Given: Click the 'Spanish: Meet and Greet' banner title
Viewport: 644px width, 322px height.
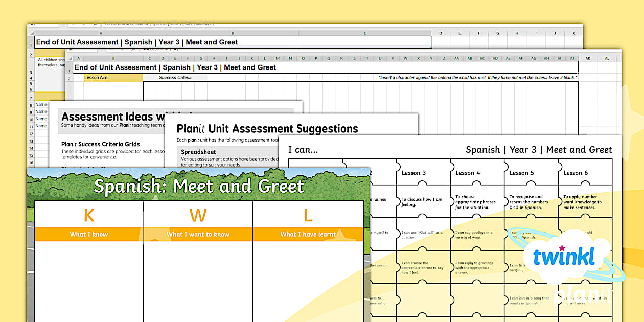Looking at the screenshot, I should (198, 186).
